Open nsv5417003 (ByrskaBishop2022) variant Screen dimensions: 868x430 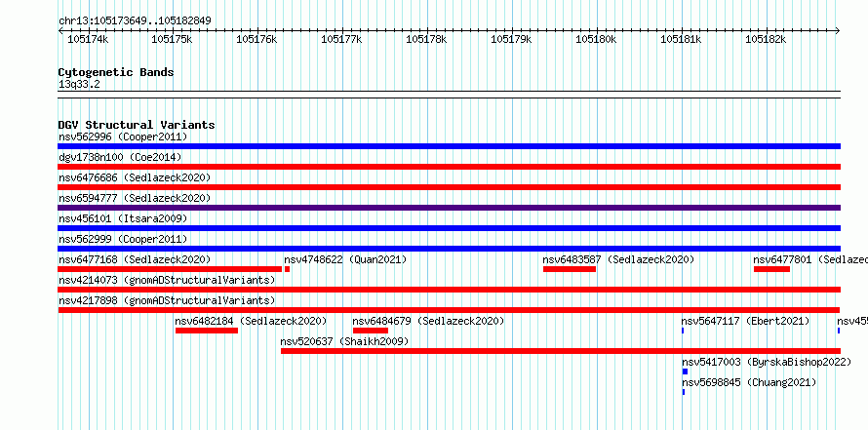click(x=767, y=362)
